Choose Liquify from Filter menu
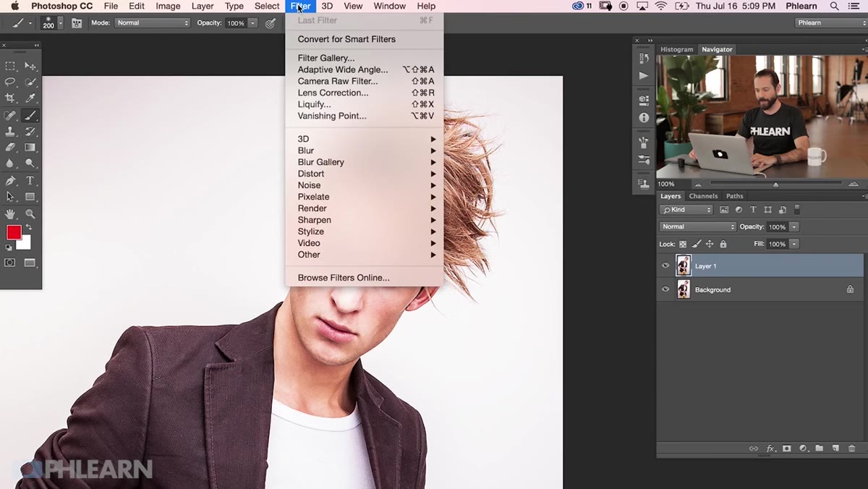868x489 pixels. coord(365,104)
